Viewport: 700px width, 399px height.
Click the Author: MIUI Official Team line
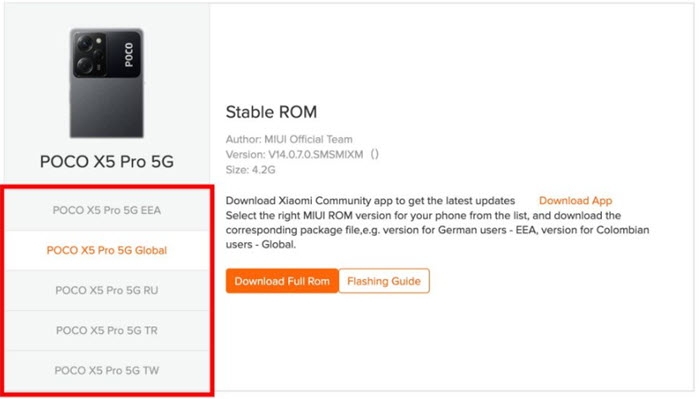coord(289,139)
